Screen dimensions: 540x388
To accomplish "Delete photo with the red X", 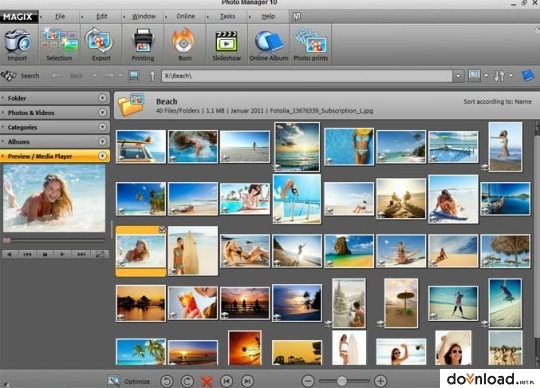I will (x=207, y=381).
